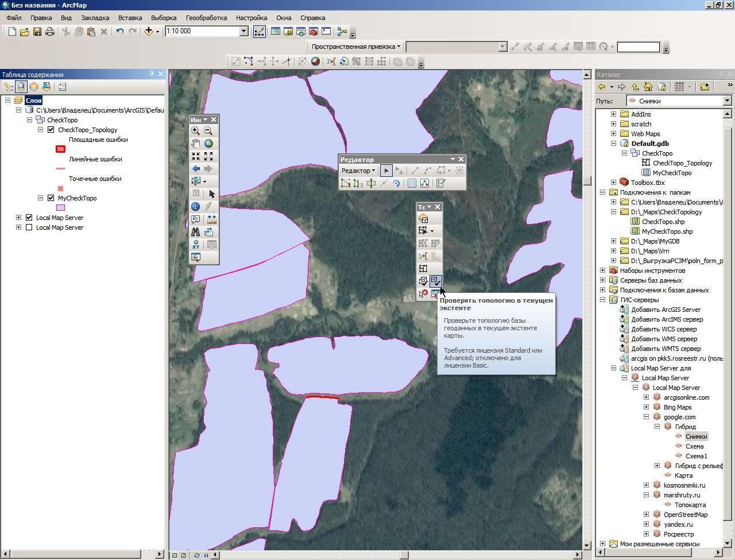Open the map scale 1:10 000 dropdown
Viewport: 735px width, 560px height.
coord(243,32)
